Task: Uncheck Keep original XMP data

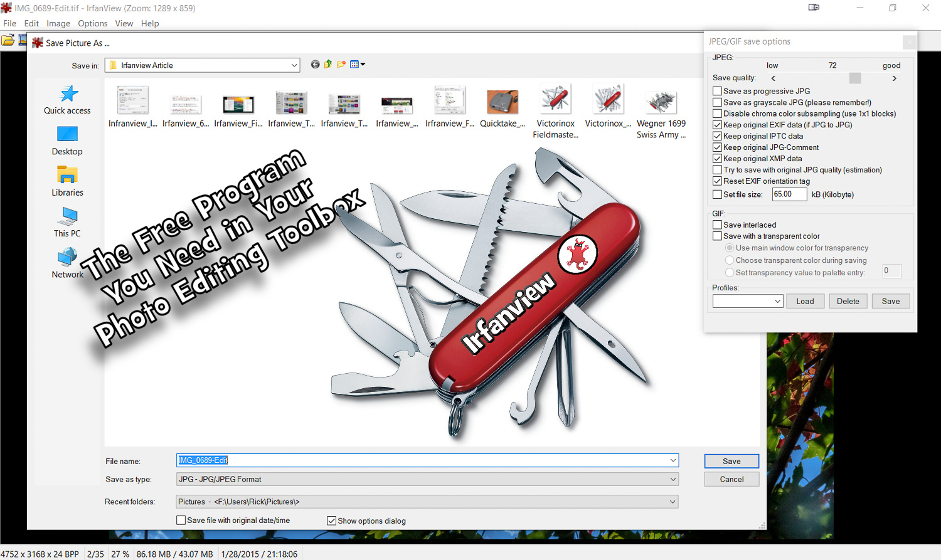Action: click(x=717, y=159)
